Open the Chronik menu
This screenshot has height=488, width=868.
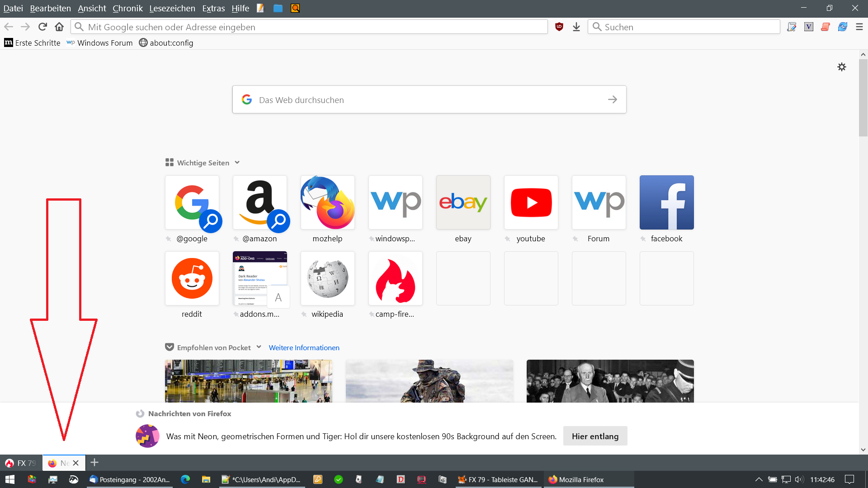point(127,8)
